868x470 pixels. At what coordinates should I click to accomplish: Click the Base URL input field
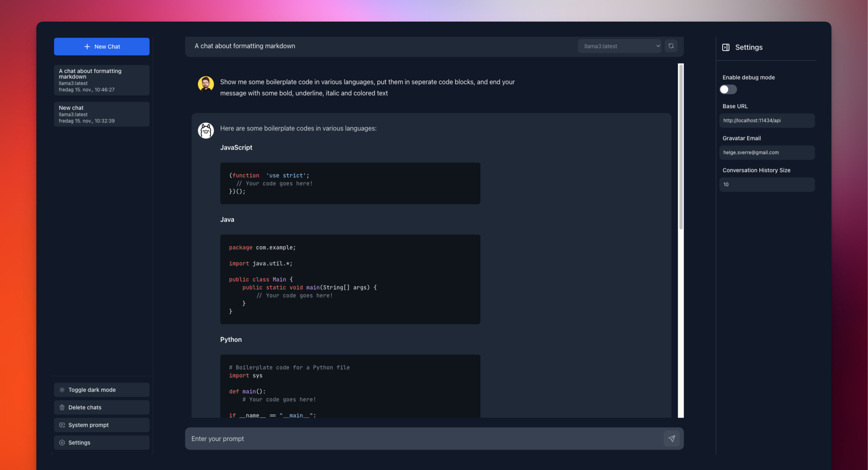click(766, 120)
